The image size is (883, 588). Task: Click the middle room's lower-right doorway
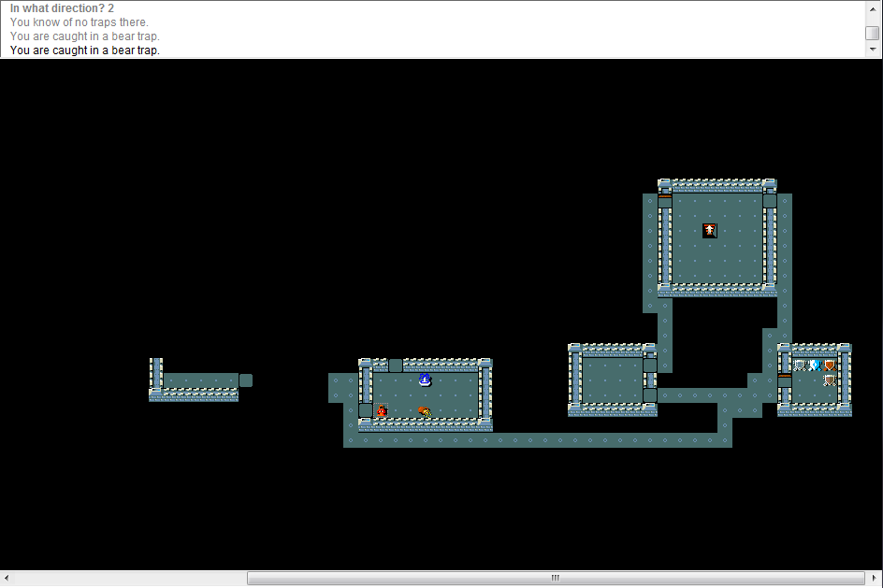click(x=650, y=395)
